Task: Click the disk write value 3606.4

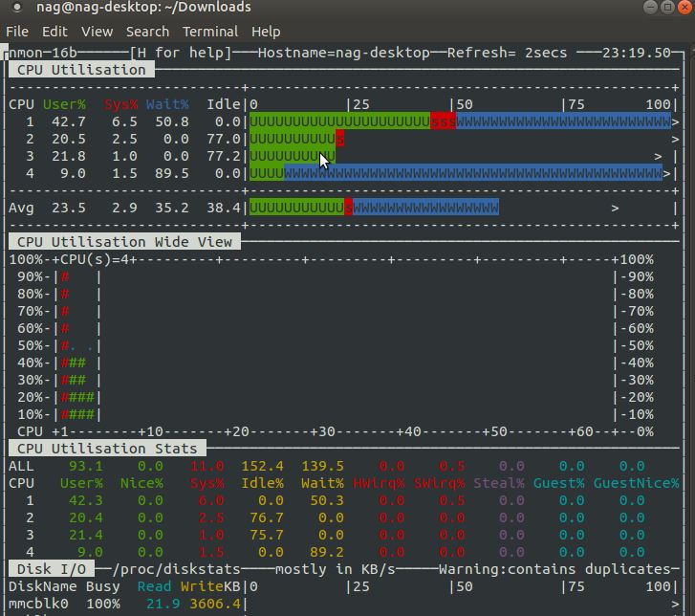Action: pyautogui.click(x=215, y=604)
